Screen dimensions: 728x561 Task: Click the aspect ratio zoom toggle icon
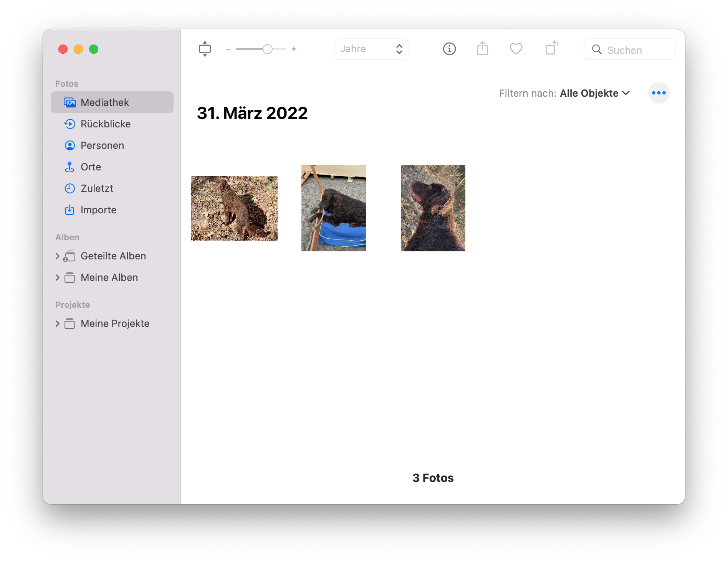click(205, 49)
